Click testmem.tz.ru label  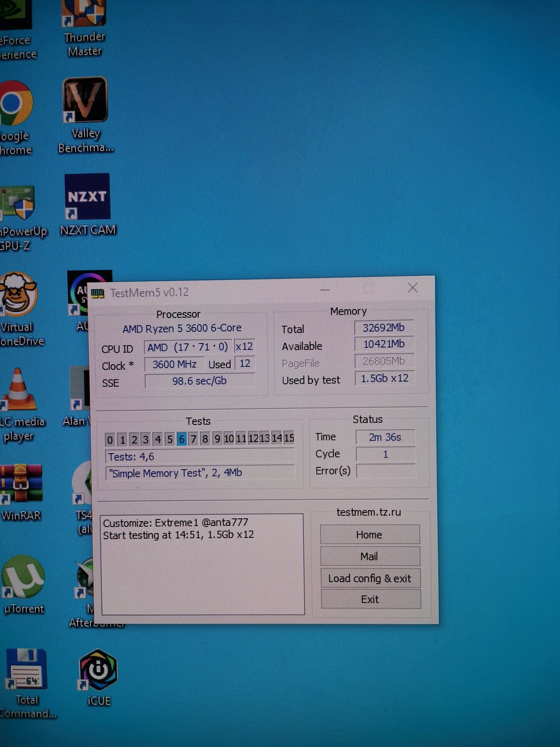click(x=368, y=512)
